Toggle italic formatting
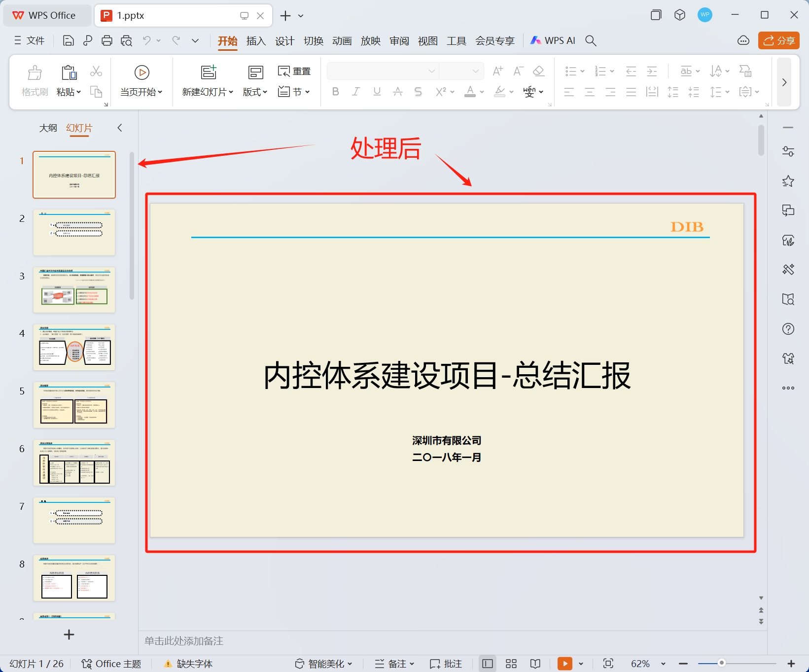809x672 pixels. tap(356, 91)
